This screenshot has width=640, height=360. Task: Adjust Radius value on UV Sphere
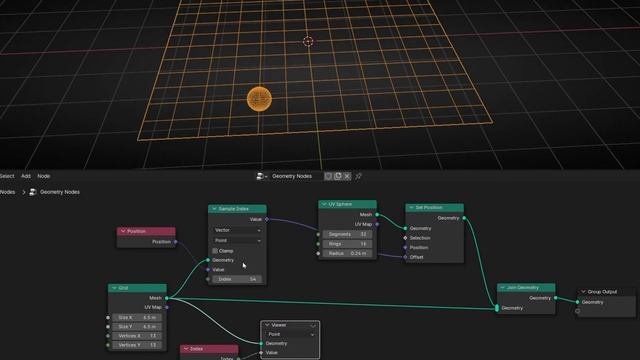[x=347, y=253]
